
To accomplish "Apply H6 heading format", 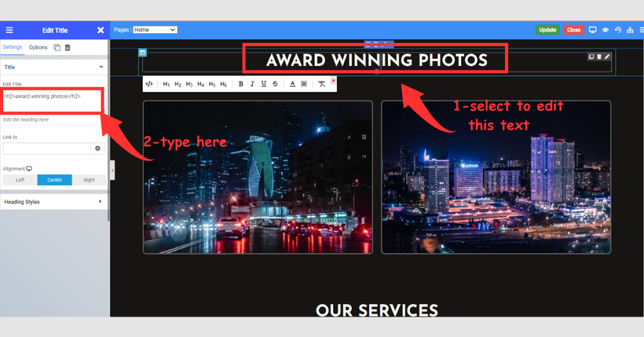I will pyautogui.click(x=223, y=84).
